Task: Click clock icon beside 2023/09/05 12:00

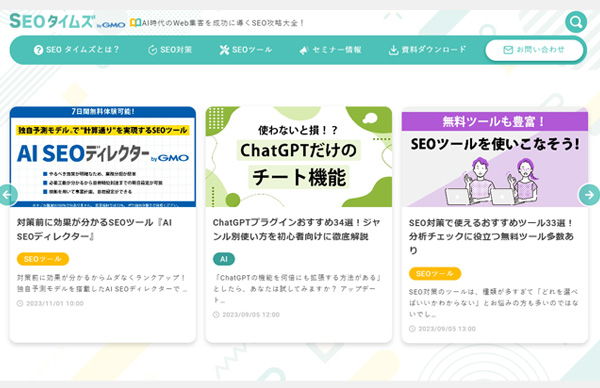Action: 216,315
